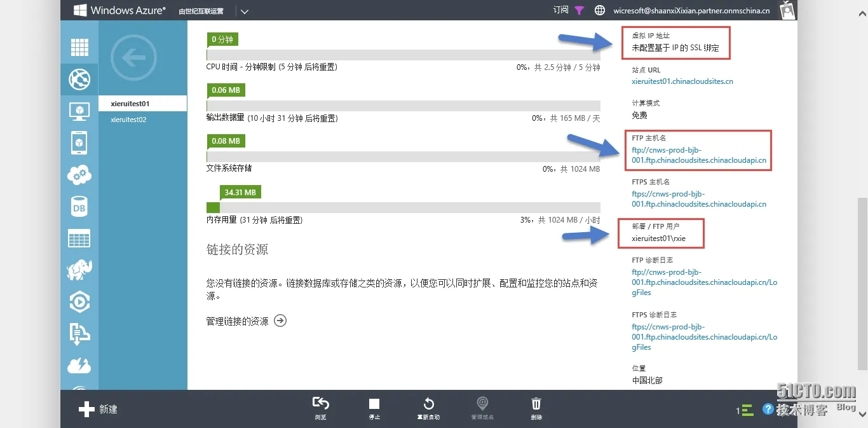
Task: Click the deployment user xieruitest01\rxie text
Action: pyautogui.click(x=658, y=238)
